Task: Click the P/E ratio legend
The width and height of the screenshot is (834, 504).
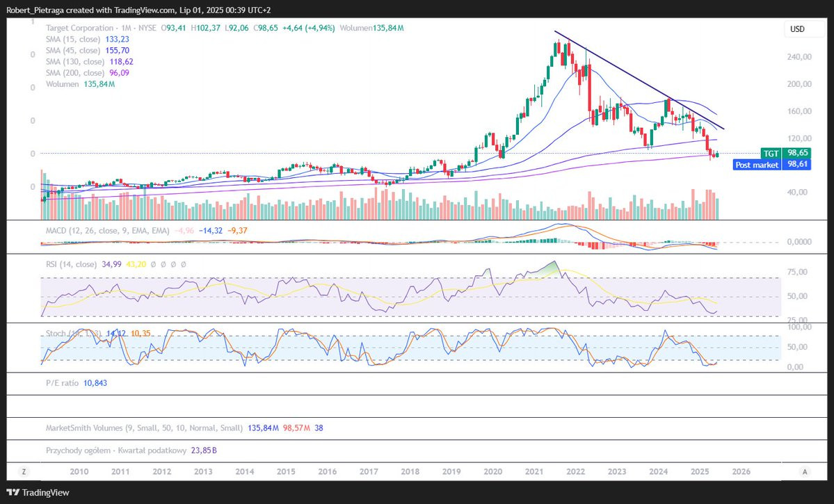Action: click(62, 383)
